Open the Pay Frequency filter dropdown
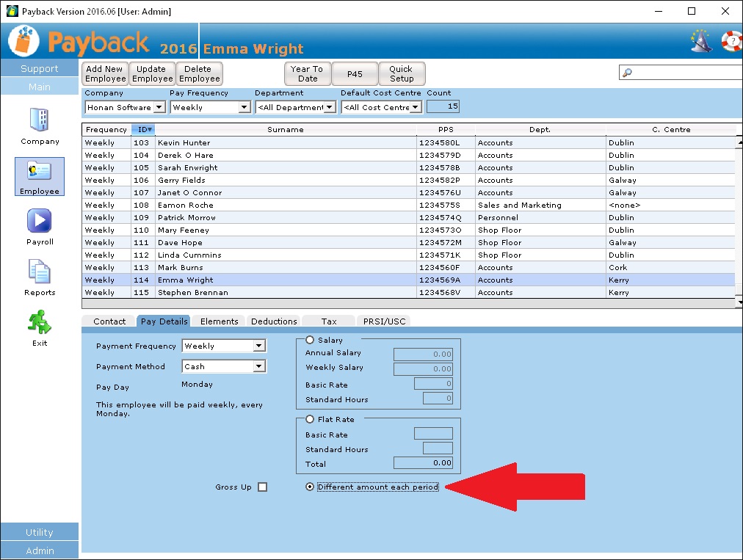The width and height of the screenshot is (743, 560). [x=244, y=107]
